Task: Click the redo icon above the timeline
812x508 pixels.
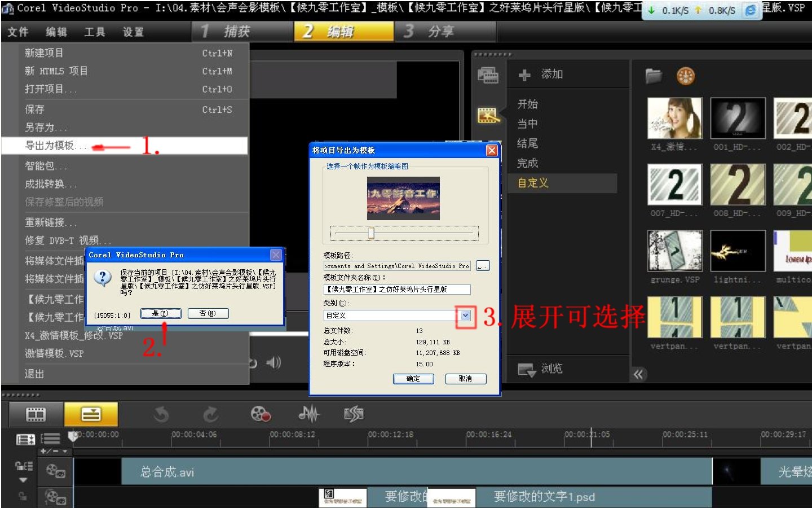Action: (210, 414)
